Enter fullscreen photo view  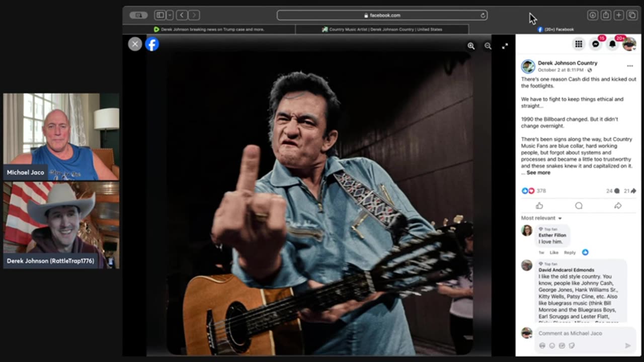point(505,46)
